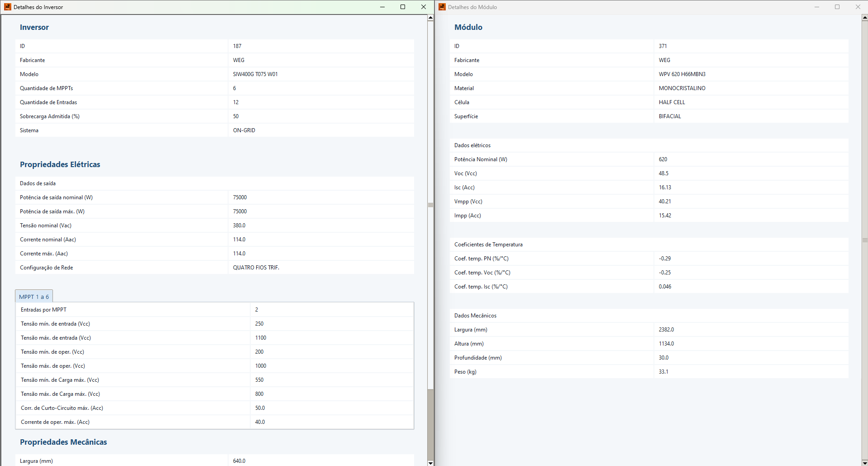This screenshot has width=868, height=466.
Task: Close the Detalhes do Inversor window
Action: click(x=424, y=7)
